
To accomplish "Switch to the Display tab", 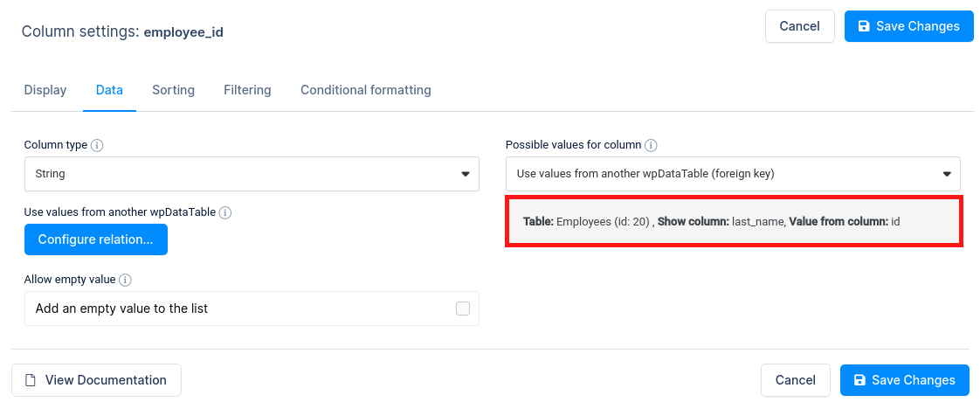I will pos(45,90).
